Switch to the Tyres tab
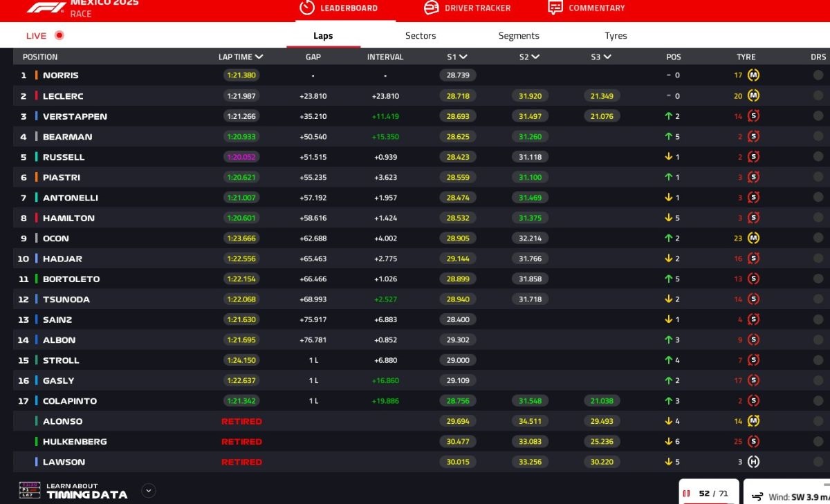 point(616,36)
